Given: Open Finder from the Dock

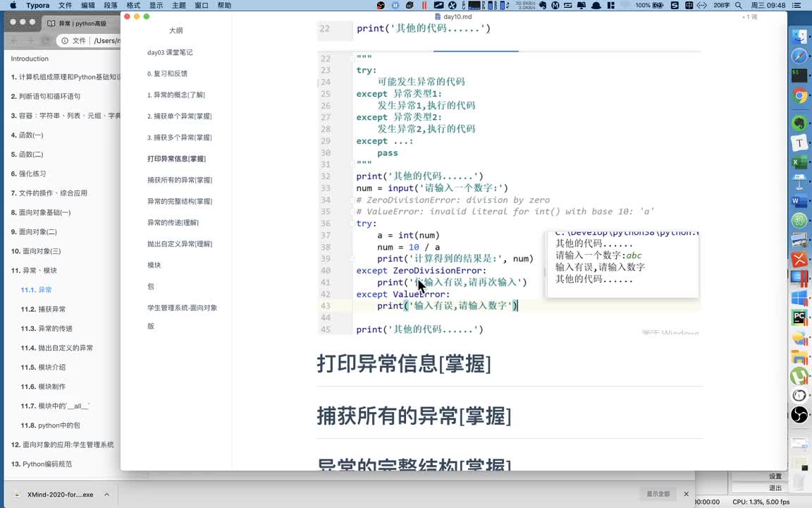Looking at the screenshot, I should [x=799, y=36].
